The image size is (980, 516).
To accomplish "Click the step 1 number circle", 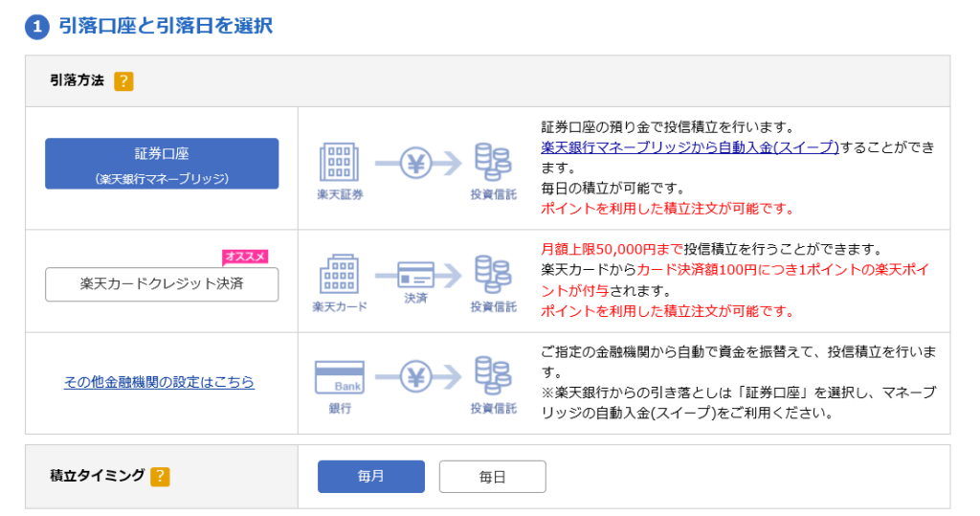I will [x=36, y=27].
